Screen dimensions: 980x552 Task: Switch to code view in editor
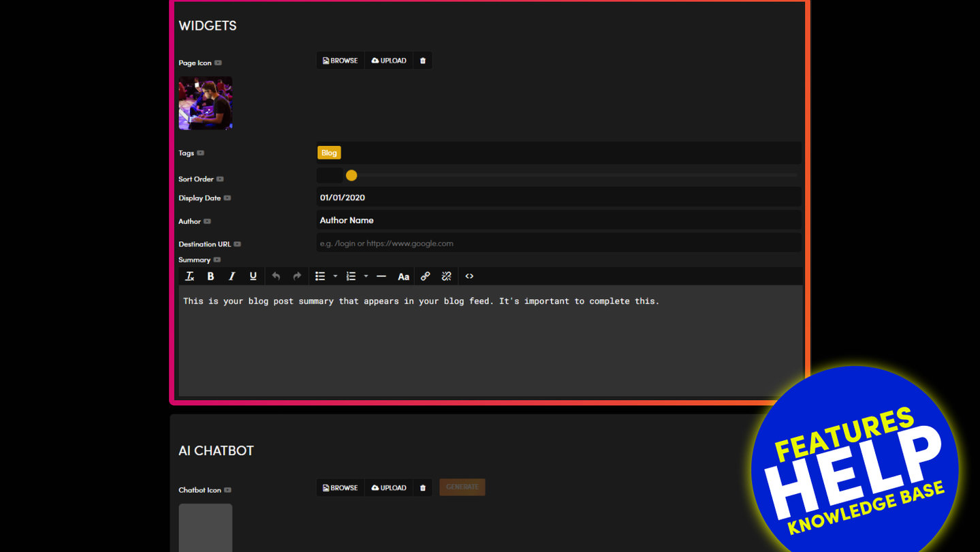pyautogui.click(x=469, y=276)
